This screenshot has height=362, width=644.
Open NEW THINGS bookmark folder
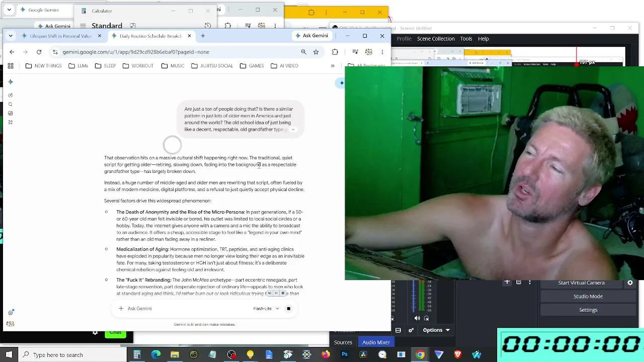[x=43, y=66]
